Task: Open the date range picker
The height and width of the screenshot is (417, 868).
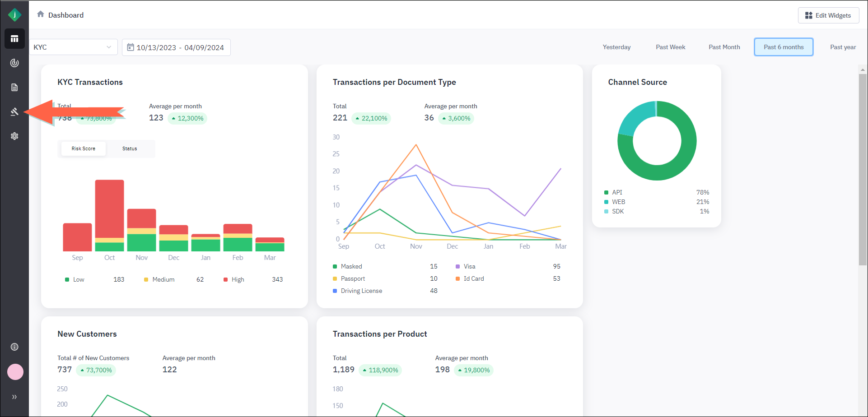Action: (176, 47)
